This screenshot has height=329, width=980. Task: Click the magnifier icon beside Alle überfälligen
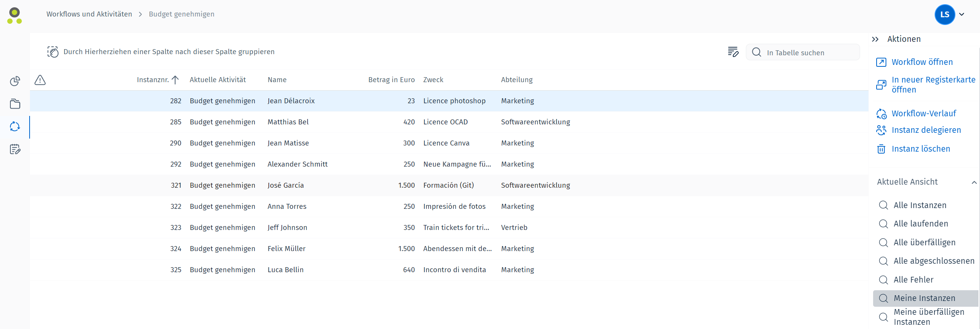click(x=883, y=243)
